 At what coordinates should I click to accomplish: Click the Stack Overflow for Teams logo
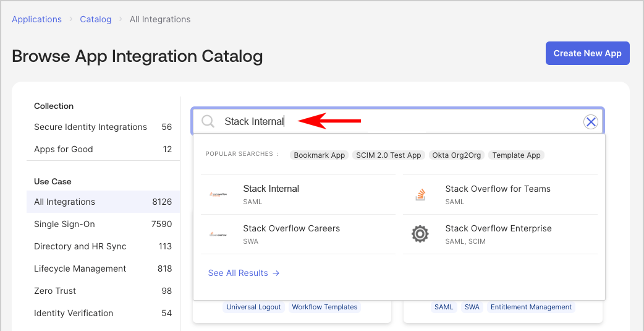coord(420,195)
